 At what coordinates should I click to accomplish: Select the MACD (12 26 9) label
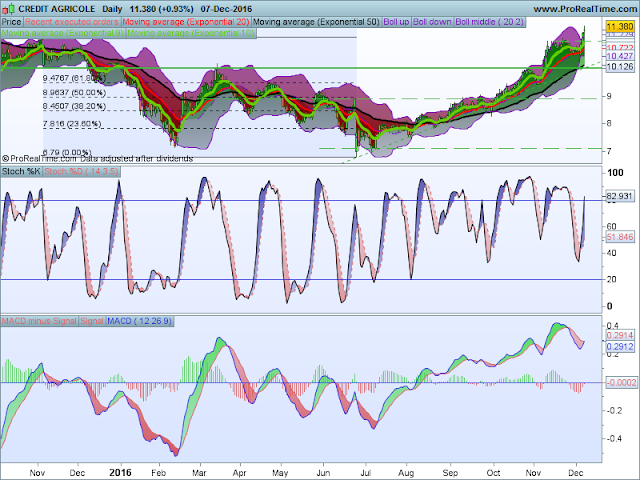140,321
